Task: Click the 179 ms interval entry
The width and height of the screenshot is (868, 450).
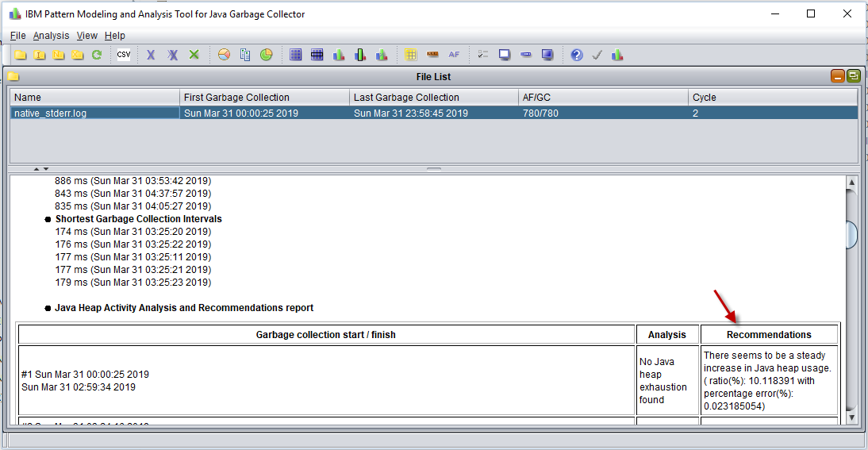Action: (133, 283)
